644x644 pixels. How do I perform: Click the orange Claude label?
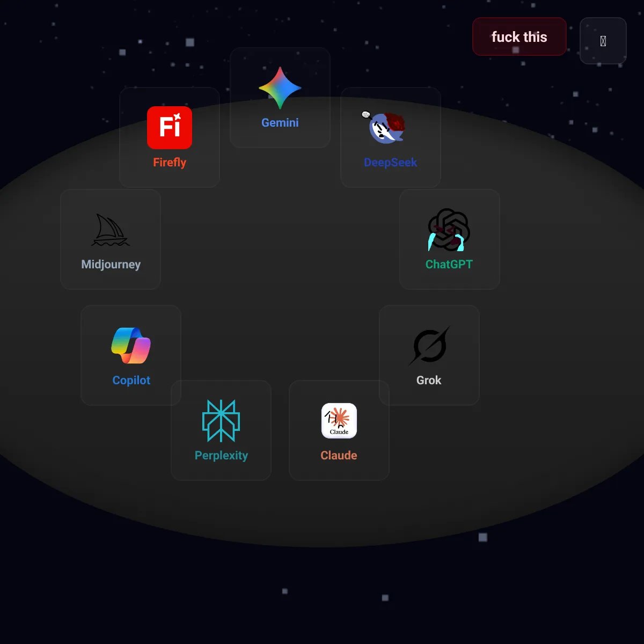pos(339,456)
